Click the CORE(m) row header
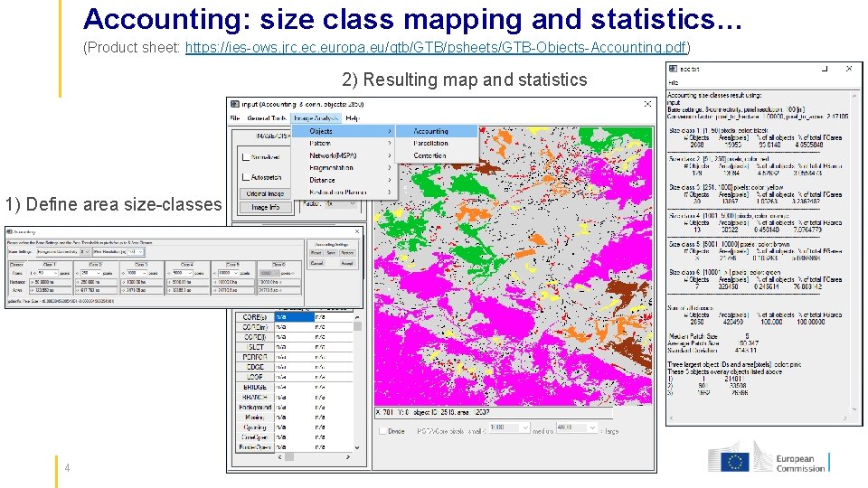 point(255,327)
